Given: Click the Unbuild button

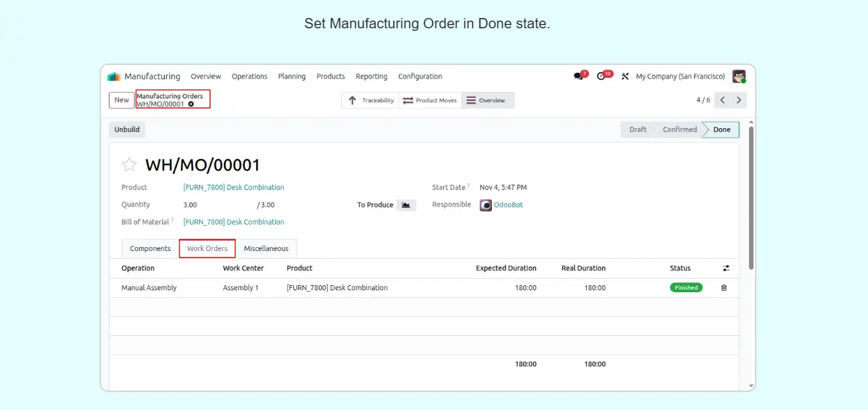Looking at the screenshot, I should (127, 129).
